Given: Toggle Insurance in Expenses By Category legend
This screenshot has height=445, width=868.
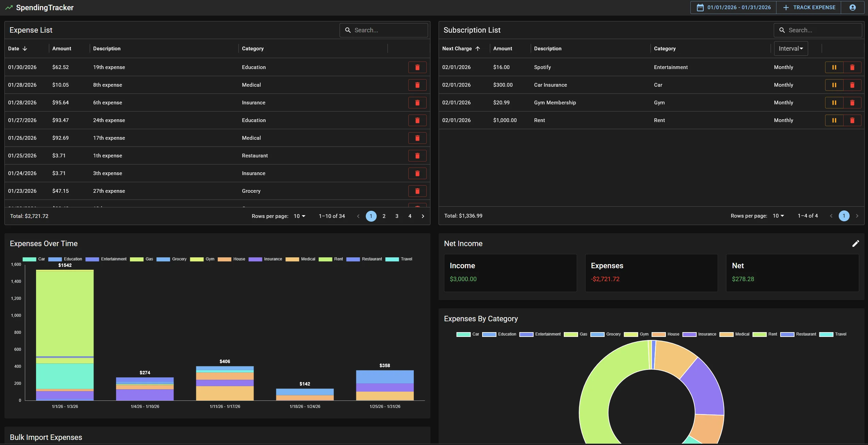Looking at the screenshot, I should (x=699, y=334).
